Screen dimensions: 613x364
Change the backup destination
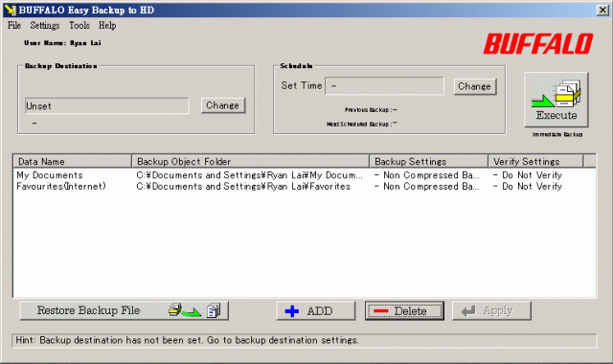click(223, 105)
